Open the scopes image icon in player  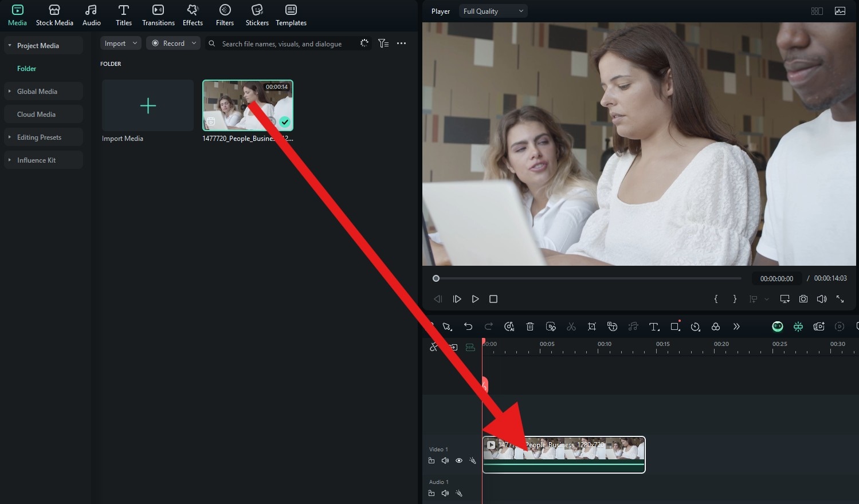tap(840, 11)
